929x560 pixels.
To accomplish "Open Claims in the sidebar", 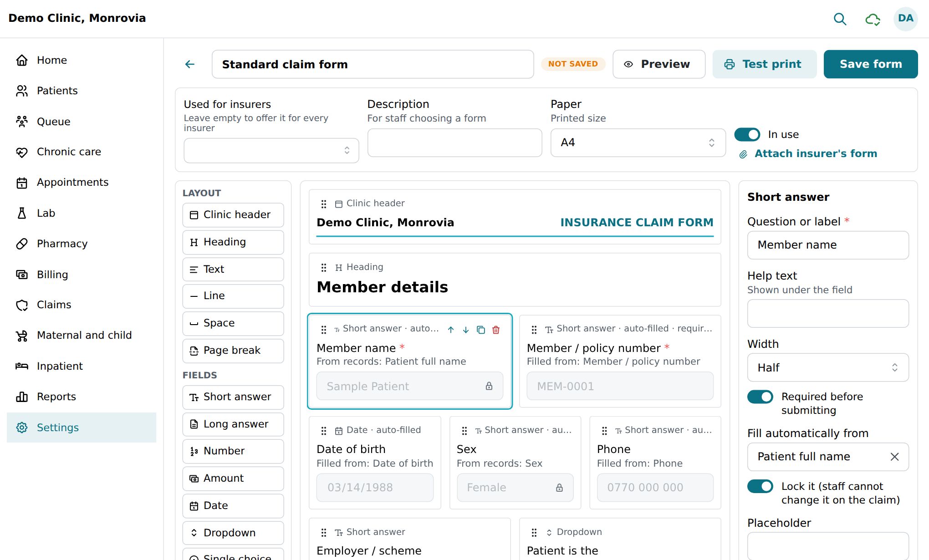I will [x=82, y=305].
